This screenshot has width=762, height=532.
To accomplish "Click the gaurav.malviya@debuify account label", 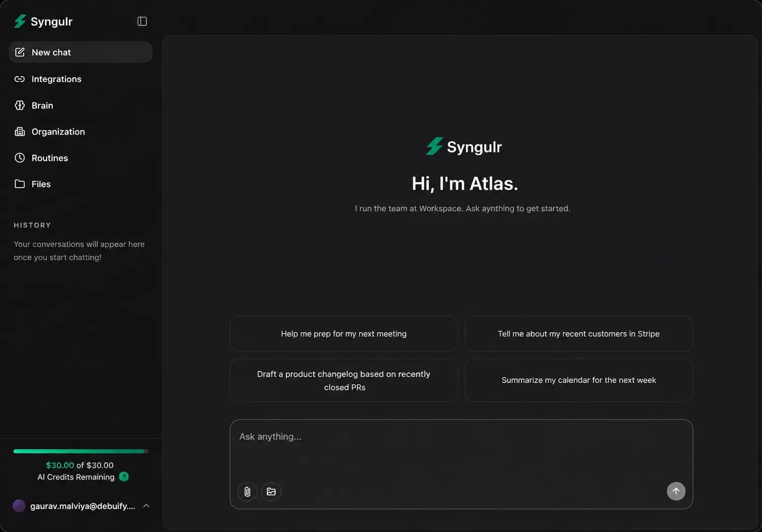I will (x=83, y=506).
